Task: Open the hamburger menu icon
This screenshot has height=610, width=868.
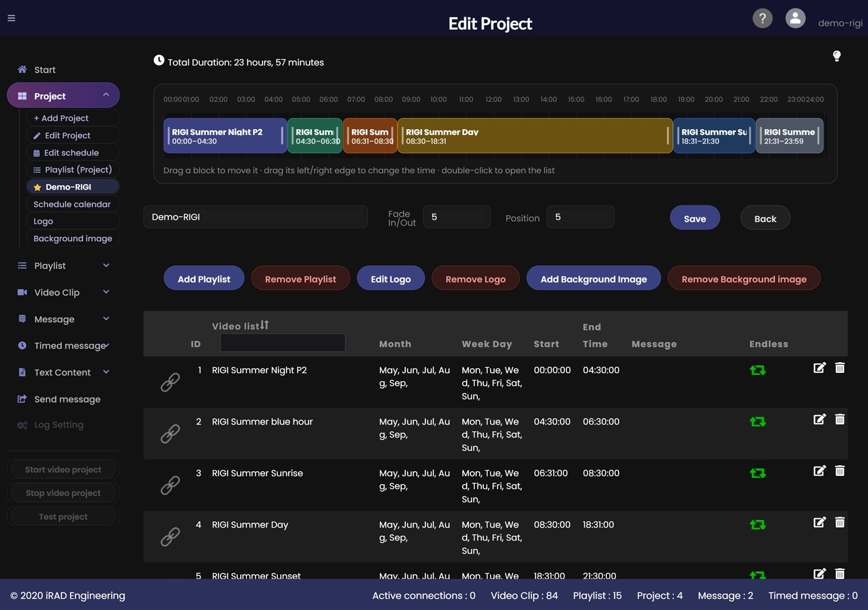Action: coord(11,18)
